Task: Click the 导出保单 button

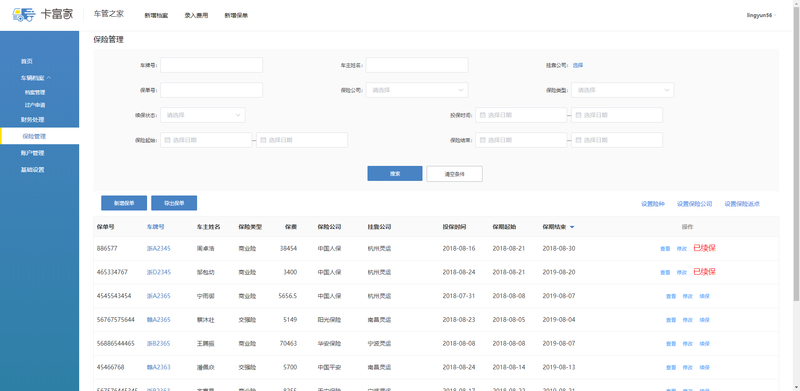Action: tap(174, 203)
